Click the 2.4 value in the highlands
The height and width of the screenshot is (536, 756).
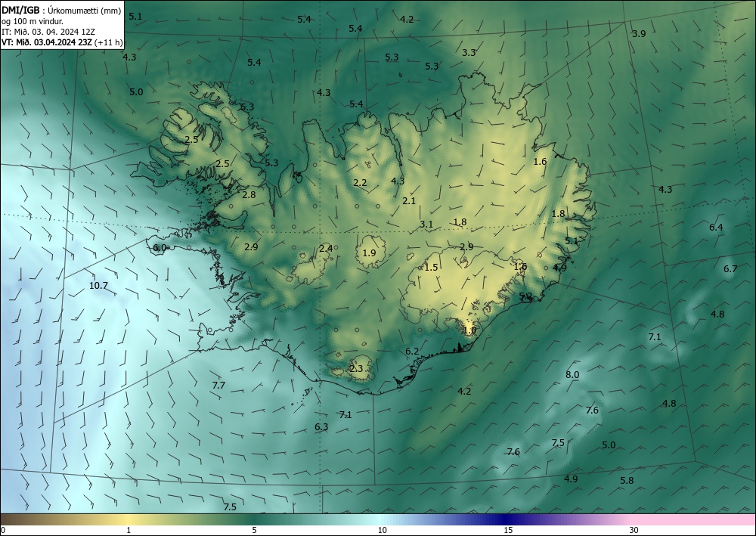(326, 249)
